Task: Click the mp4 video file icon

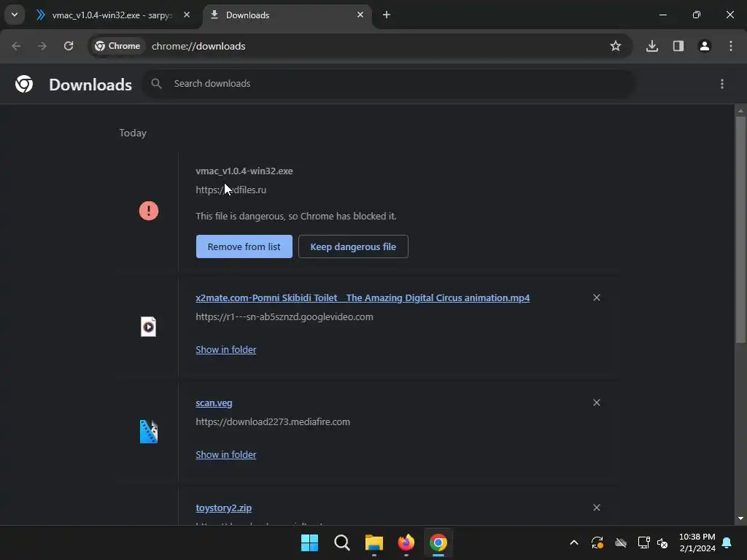Action: pos(148,327)
